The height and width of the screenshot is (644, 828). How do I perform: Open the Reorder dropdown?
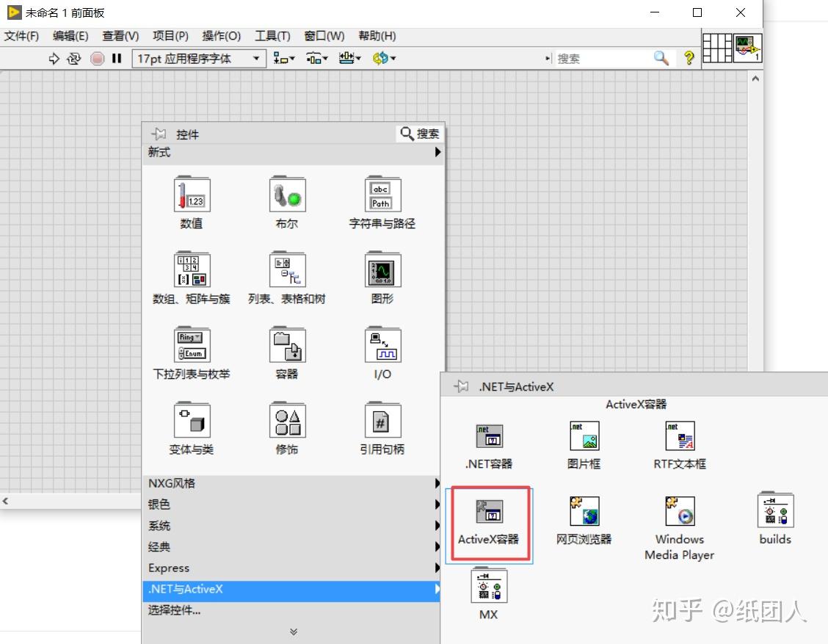tap(384, 58)
